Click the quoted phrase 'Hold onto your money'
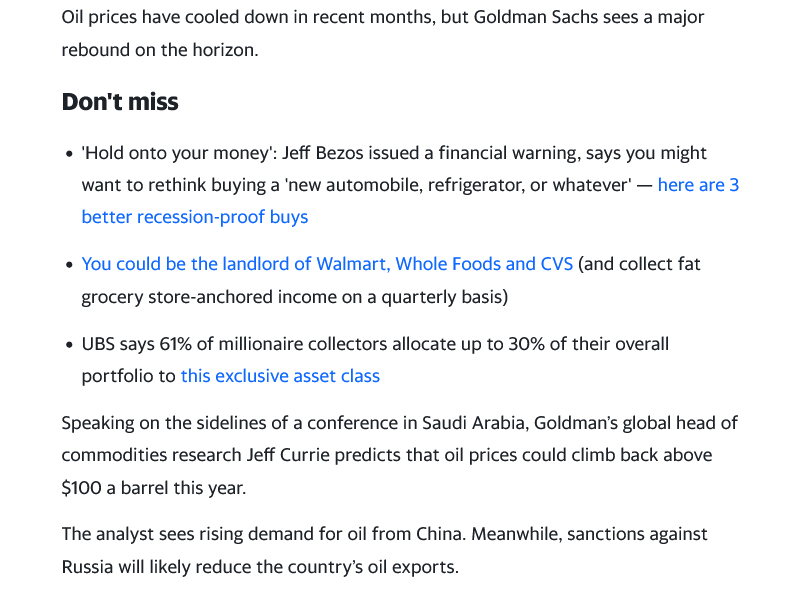This screenshot has height=591, width=785. coord(177,153)
